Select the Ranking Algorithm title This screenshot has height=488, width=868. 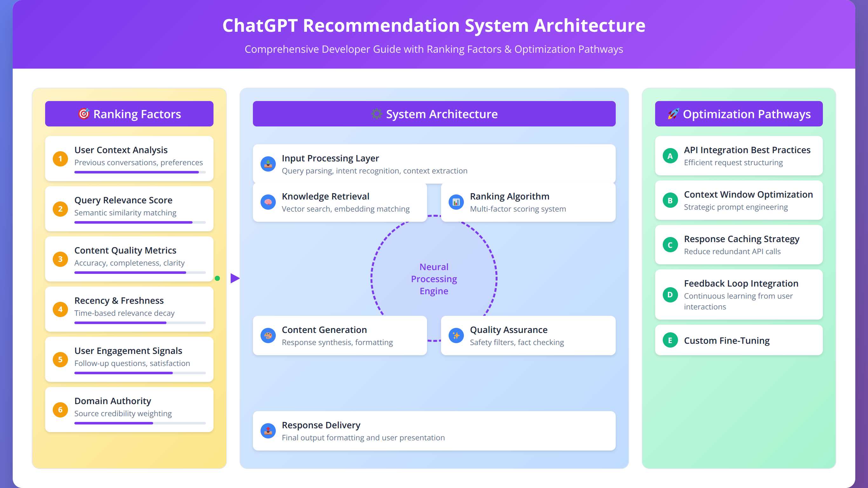[510, 196]
